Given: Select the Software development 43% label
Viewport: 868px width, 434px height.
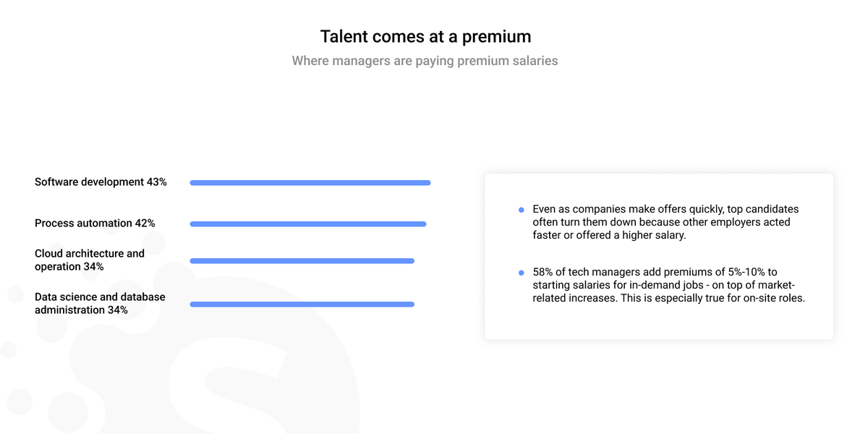Looking at the screenshot, I should tap(101, 182).
